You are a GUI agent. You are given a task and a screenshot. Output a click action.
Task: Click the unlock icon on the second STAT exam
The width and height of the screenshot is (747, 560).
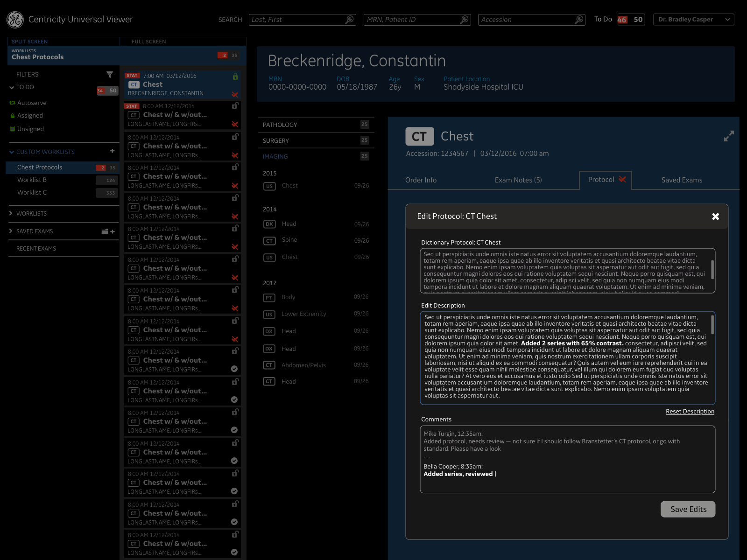(235, 106)
